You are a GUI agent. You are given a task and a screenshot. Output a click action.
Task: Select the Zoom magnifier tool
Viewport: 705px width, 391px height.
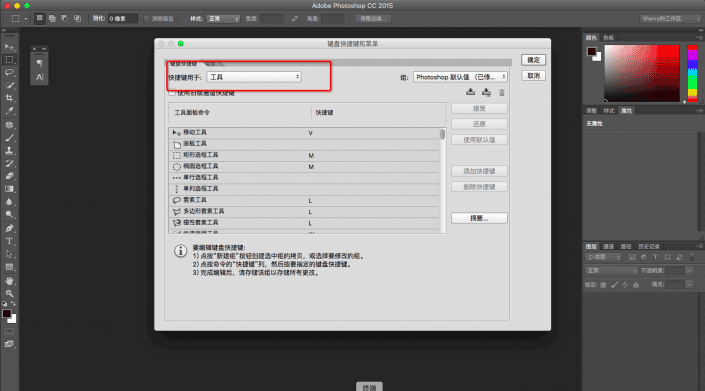click(x=9, y=293)
